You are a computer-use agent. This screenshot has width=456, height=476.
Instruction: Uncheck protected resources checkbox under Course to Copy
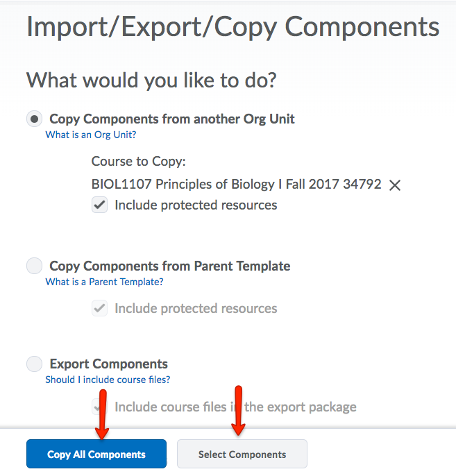click(100, 205)
